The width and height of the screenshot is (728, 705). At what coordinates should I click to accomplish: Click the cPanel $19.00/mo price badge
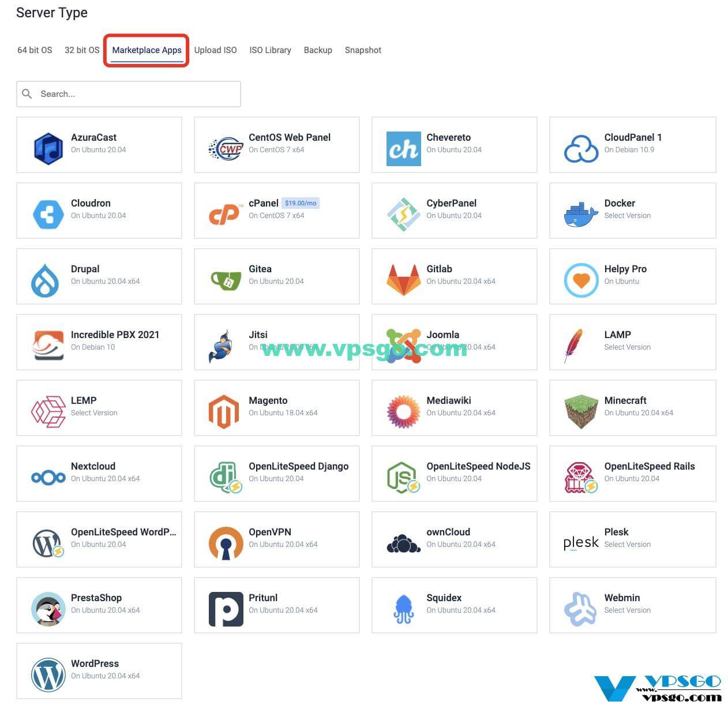(x=301, y=203)
